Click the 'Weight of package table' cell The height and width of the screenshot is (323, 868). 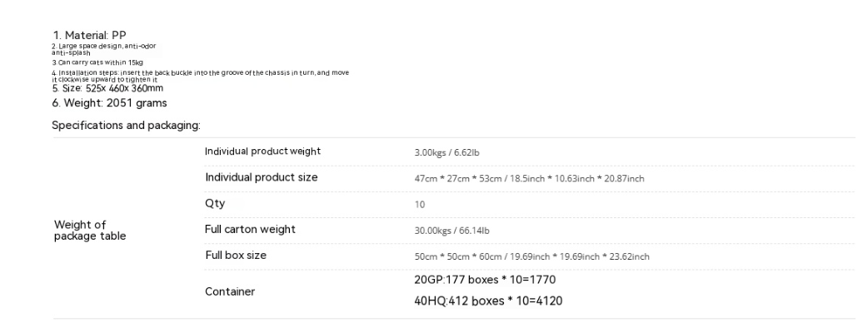click(x=90, y=230)
